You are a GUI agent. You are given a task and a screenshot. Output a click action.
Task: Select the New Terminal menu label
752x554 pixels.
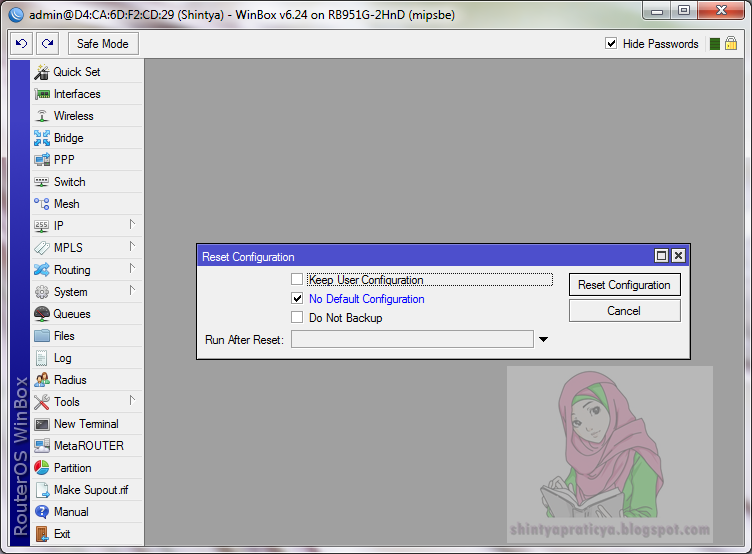click(x=86, y=424)
